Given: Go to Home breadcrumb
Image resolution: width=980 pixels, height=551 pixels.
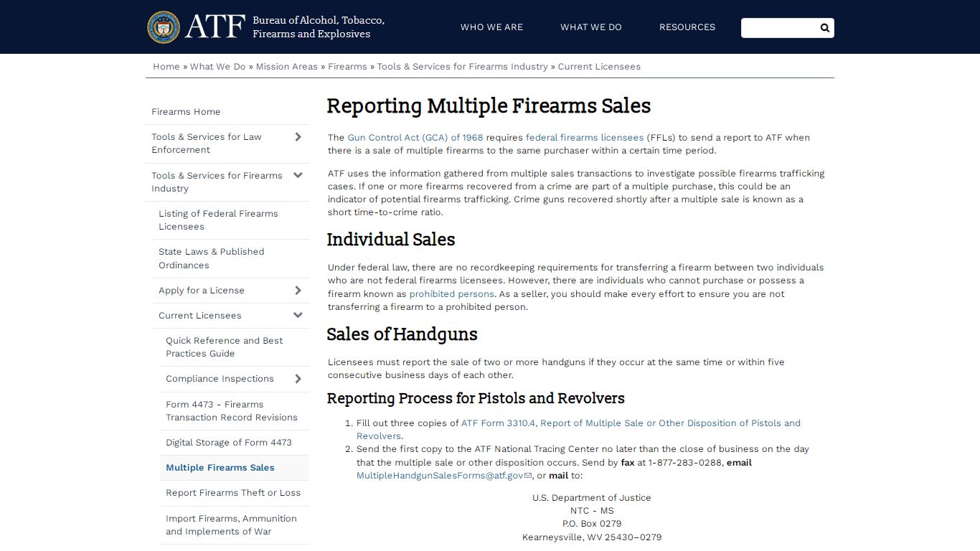Looking at the screenshot, I should click(x=166, y=66).
